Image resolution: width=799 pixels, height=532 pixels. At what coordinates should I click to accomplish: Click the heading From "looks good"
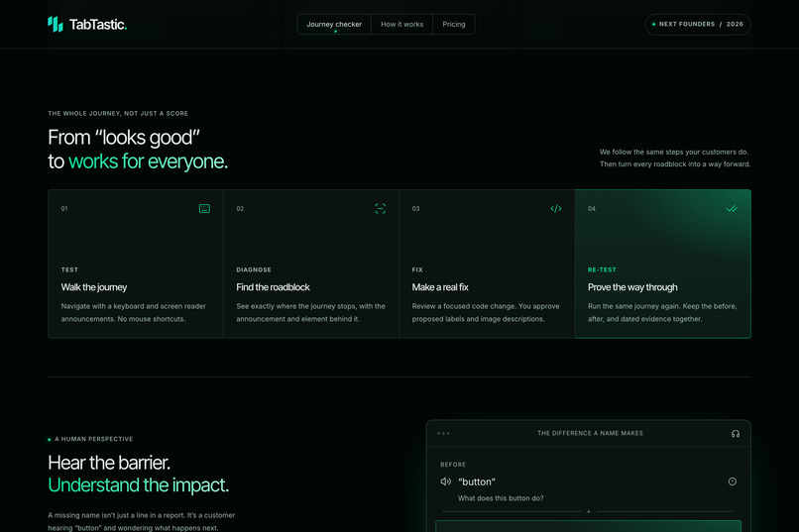point(124,138)
